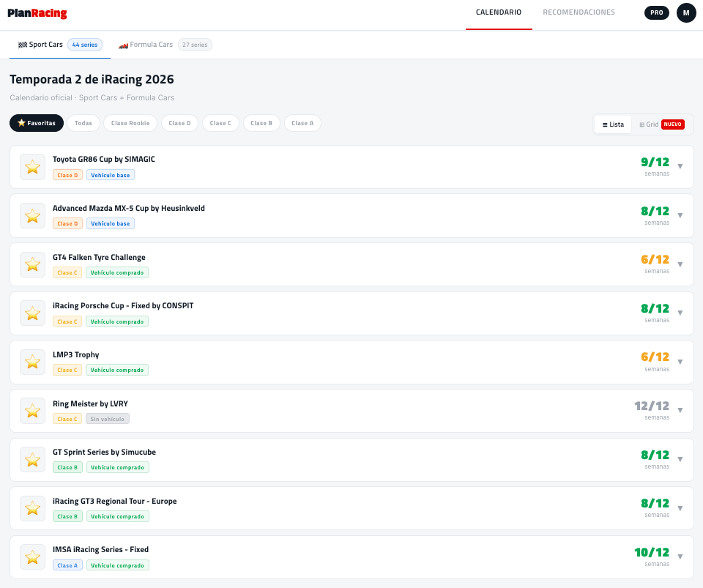Click the 44 series count badge

coord(85,45)
